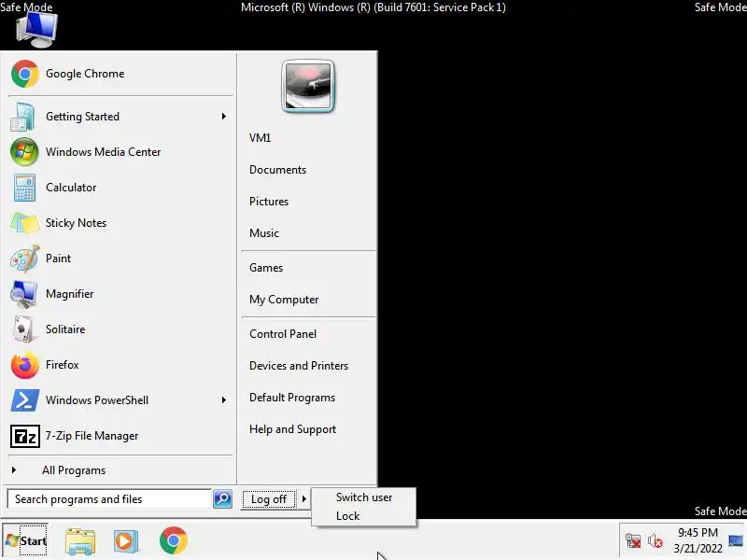This screenshot has width=747, height=560.
Task: Click the Sticky Notes label
Action: coord(76,223)
